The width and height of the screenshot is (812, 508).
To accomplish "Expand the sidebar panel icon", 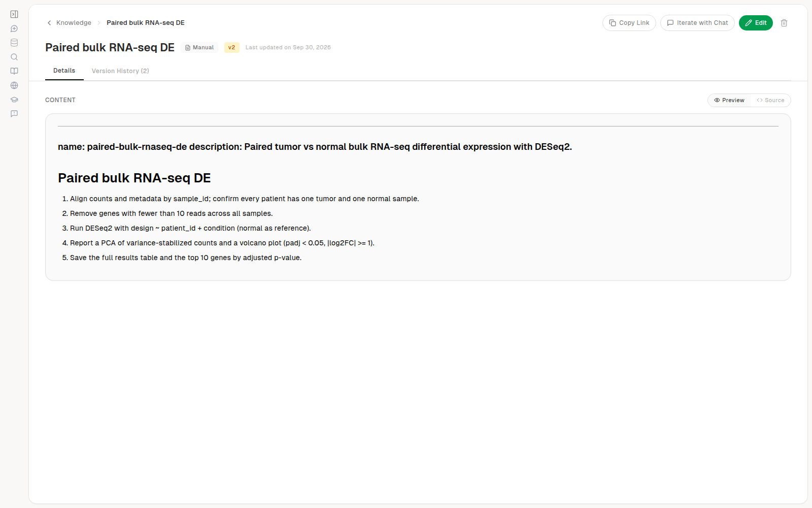I will point(14,14).
